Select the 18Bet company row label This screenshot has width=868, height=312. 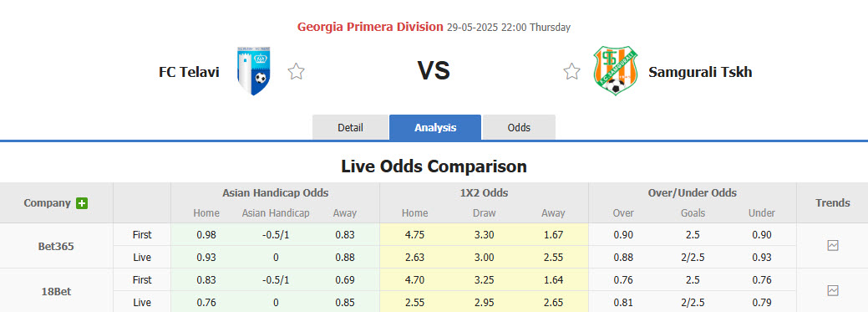[56, 291]
